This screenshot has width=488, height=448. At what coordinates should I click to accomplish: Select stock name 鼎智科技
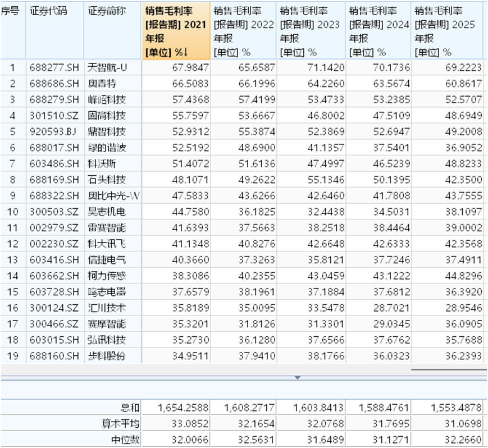click(107, 131)
